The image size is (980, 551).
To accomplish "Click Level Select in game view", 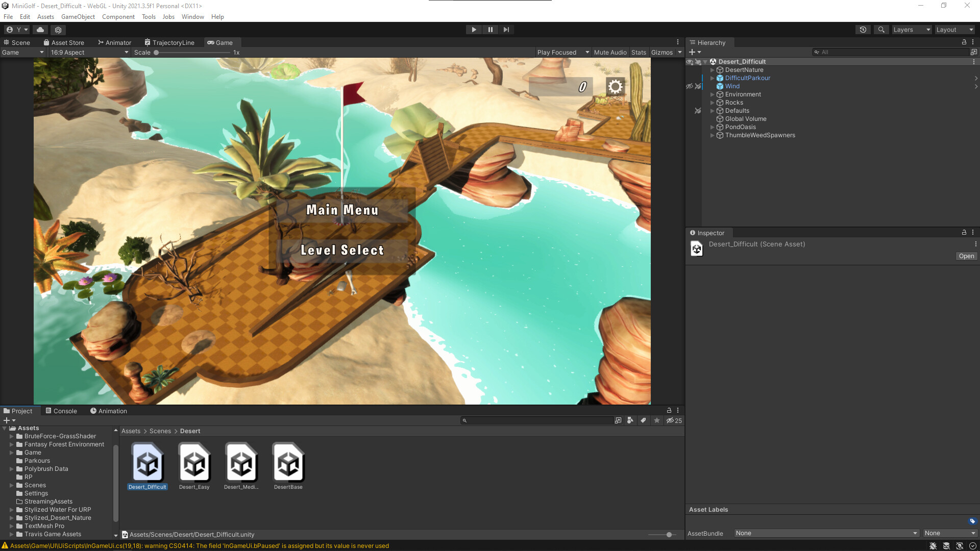I will click(342, 251).
